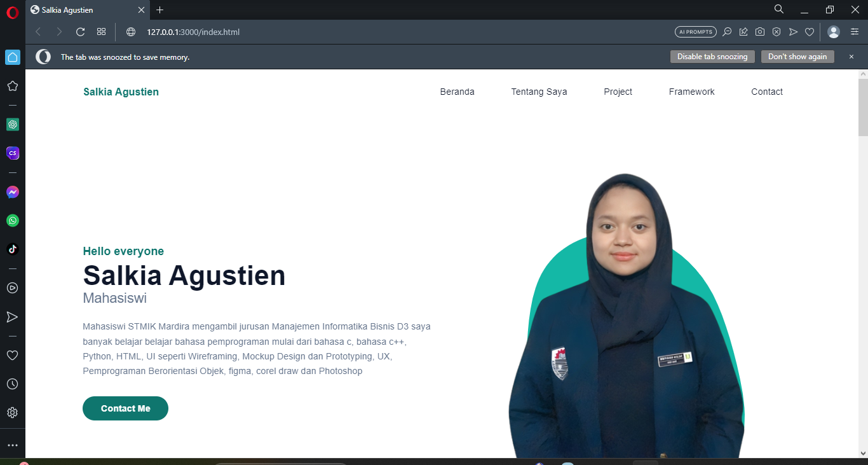868x465 pixels.
Task: Click Disable tab snoozing button
Action: (712, 57)
